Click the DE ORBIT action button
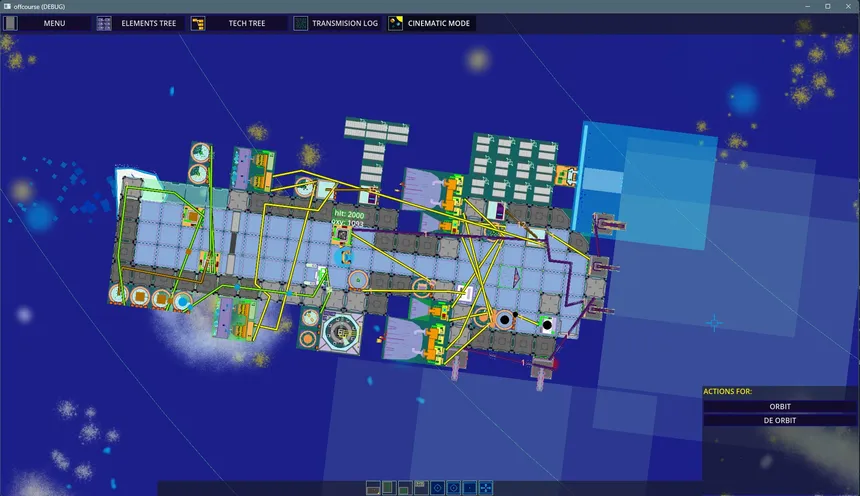 point(780,420)
